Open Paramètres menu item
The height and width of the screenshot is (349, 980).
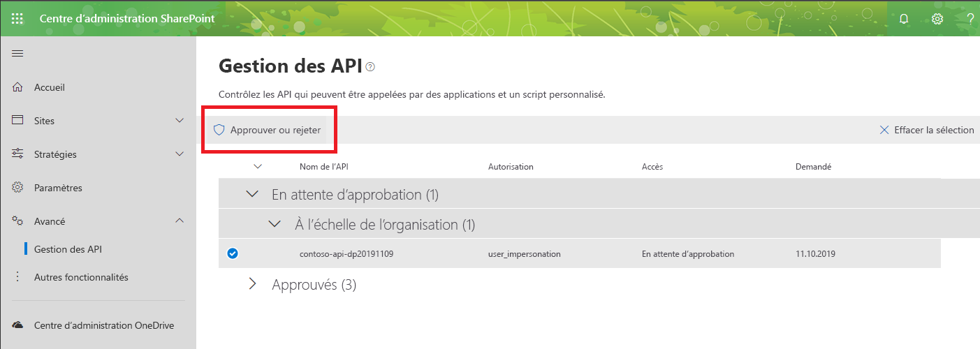(x=58, y=188)
